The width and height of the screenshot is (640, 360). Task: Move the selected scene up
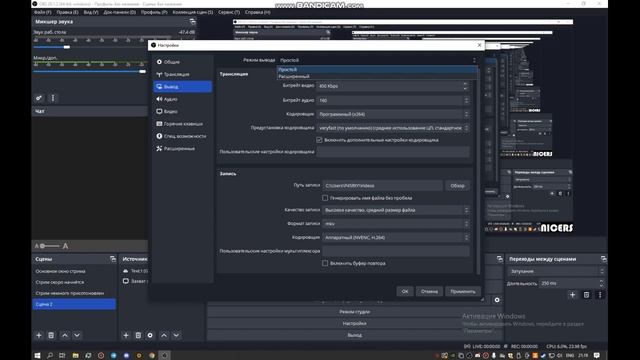pyautogui.click(x=64, y=335)
